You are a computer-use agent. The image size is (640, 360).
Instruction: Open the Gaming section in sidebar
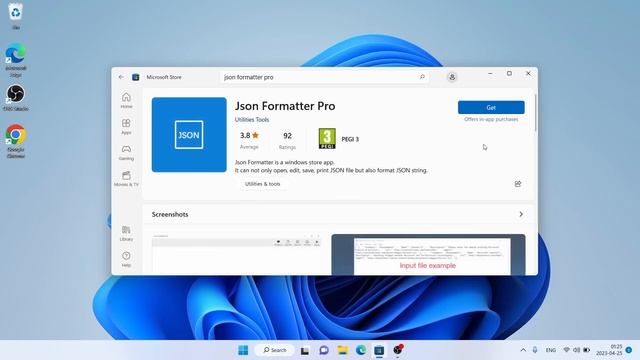point(126,153)
